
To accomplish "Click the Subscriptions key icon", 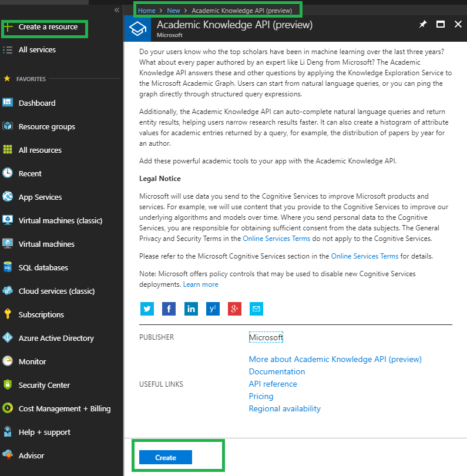I will pyautogui.click(x=8, y=314).
